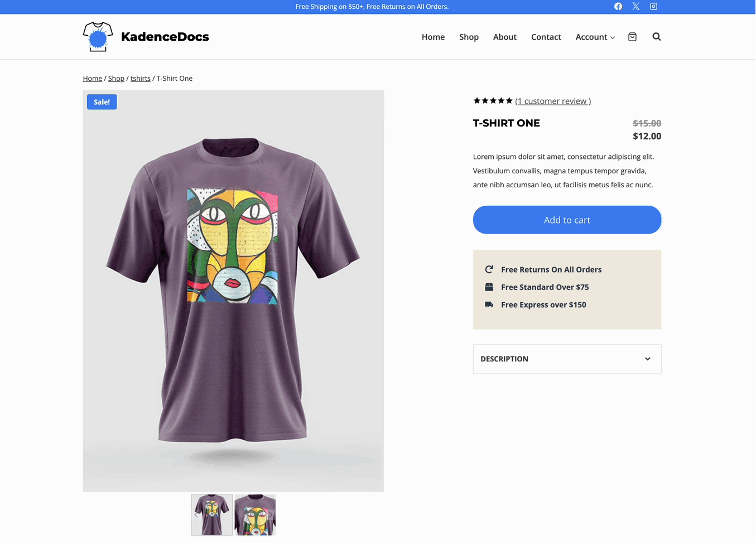Viewport: 756px width, 543px height.
Task: Follow the tshirts breadcrumb link
Action: [x=141, y=79]
